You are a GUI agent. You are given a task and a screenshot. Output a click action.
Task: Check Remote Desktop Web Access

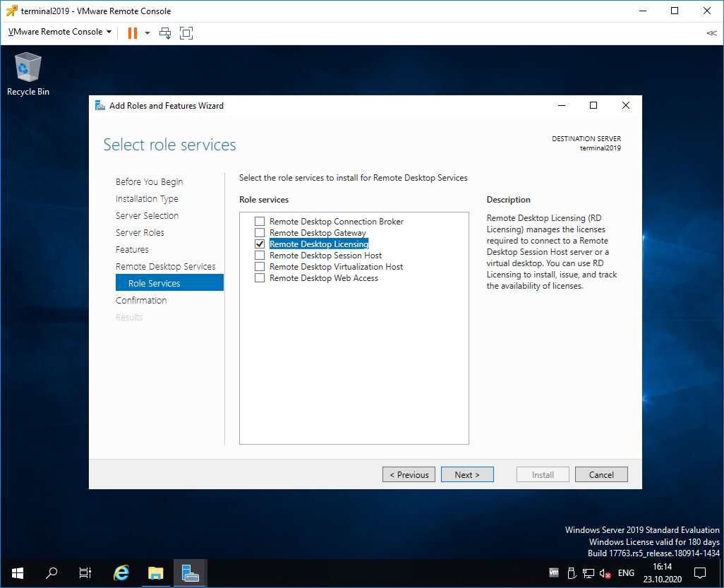click(x=260, y=277)
